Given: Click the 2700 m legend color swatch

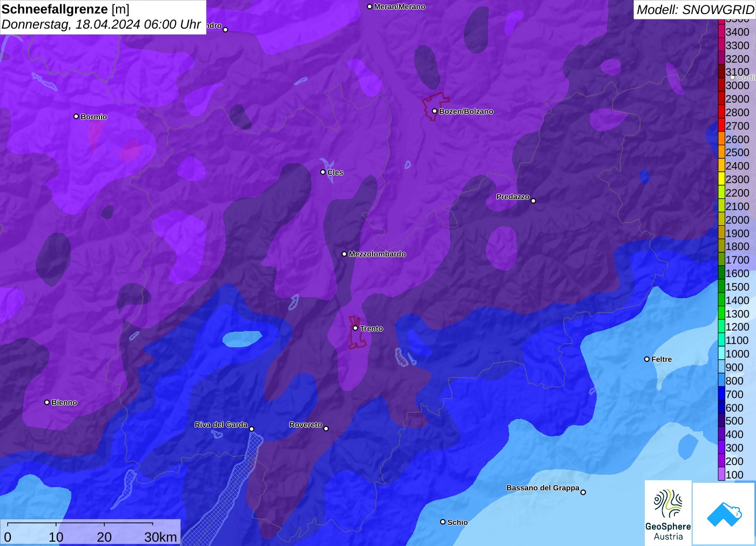Looking at the screenshot, I should point(721,125).
